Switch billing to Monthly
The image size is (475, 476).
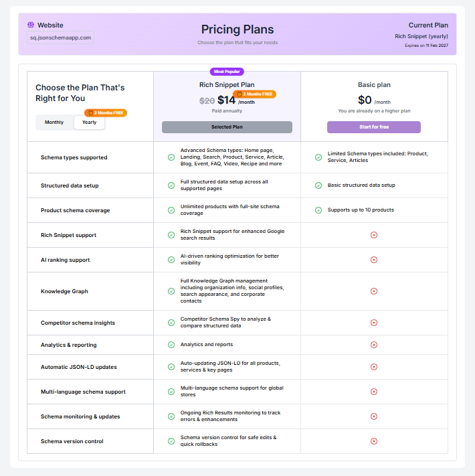click(54, 123)
